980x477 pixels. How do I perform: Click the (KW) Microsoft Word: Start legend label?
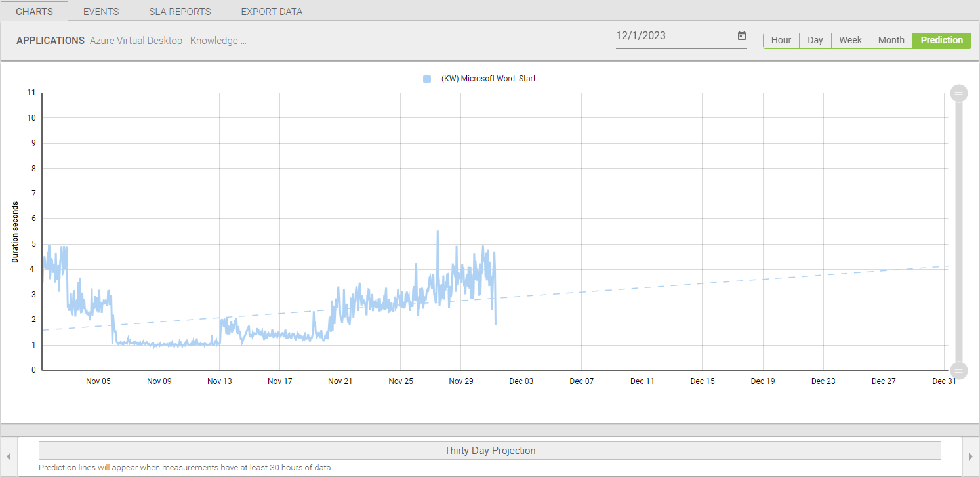(489, 79)
